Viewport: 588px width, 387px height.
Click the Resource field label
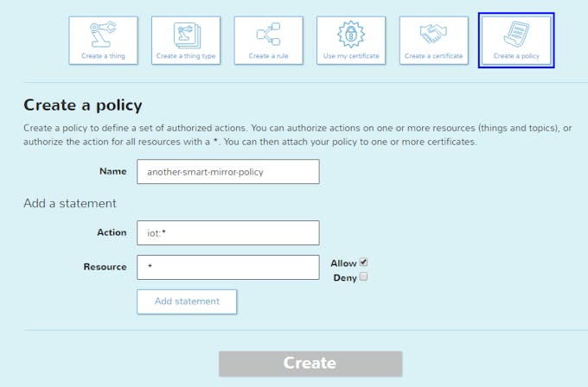[105, 267]
